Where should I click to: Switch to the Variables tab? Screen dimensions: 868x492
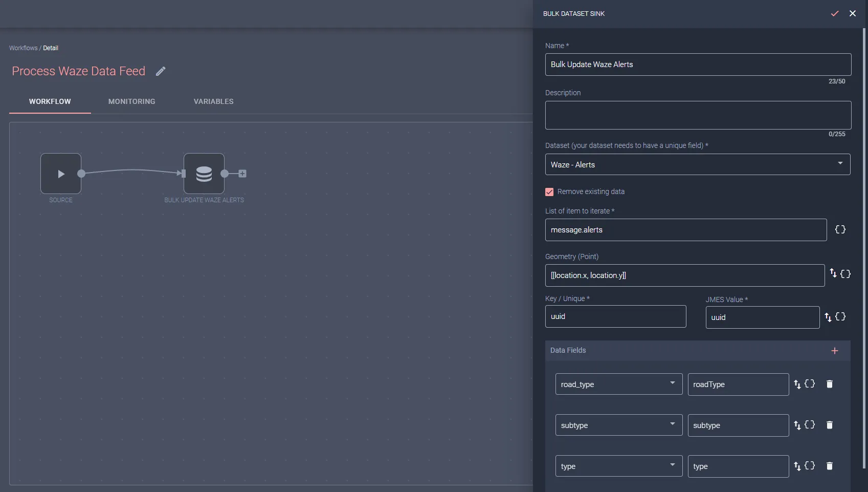[x=214, y=101]
